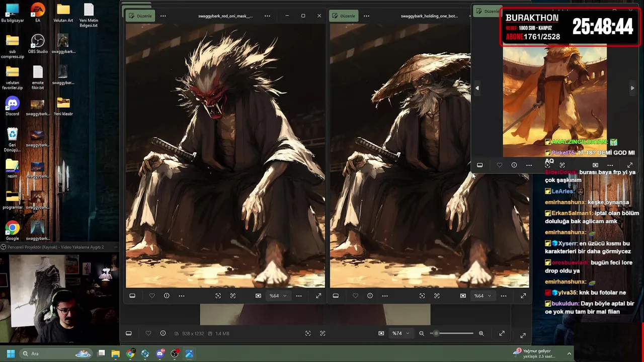Open Geri Dönüşüm recycle bin
Screen dimensions: 644x362
tap(13, 140)
